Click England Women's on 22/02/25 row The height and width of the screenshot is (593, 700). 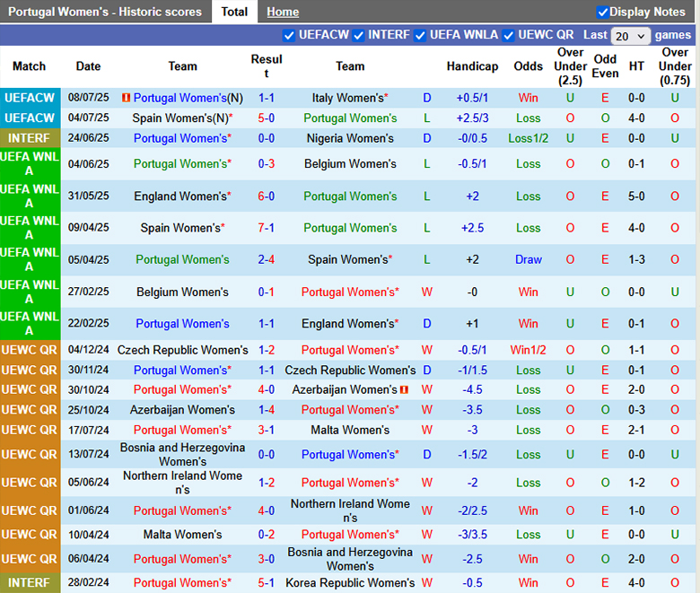350,324
